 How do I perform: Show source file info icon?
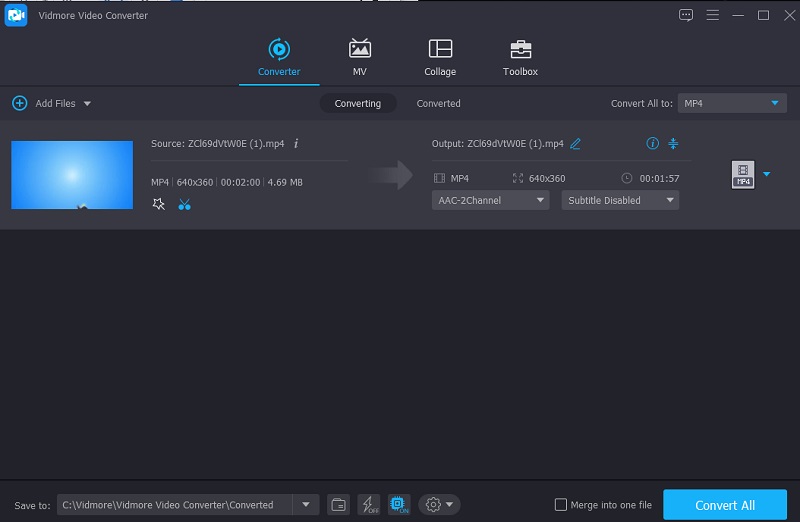[296, 144]
